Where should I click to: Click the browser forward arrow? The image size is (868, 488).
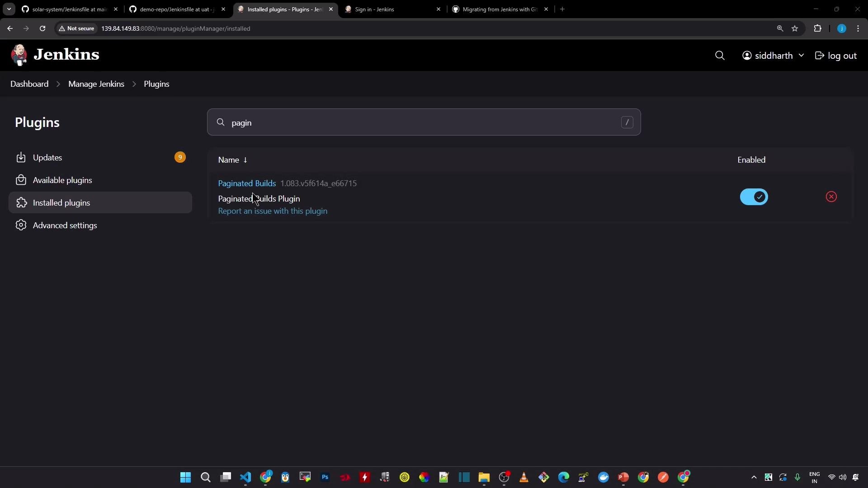26,28
